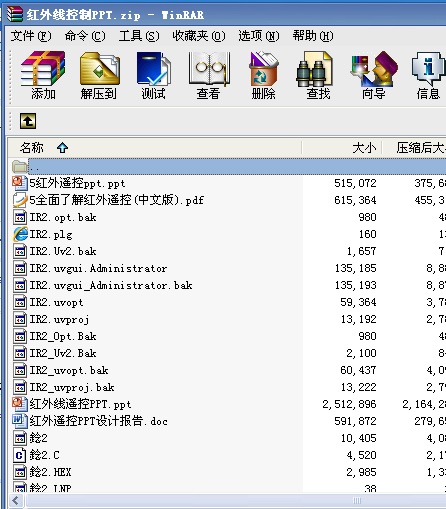Click the PowerPoint icon of 5红外遥控ppt.ppt
This screenshot has width=446, height=509.
pyautogui.click(x=20, y=183)
